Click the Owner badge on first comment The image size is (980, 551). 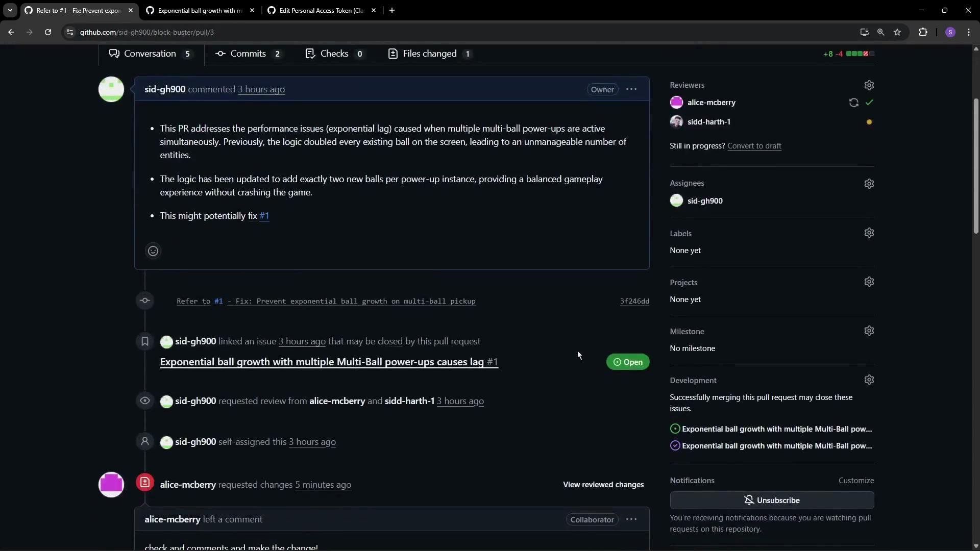pyautogui.click(x=602, y=89)
